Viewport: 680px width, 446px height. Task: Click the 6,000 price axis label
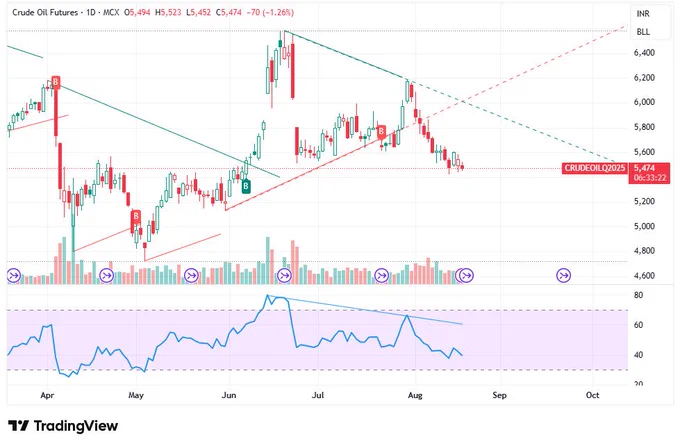pyautogui.click(x=644, y=102)
